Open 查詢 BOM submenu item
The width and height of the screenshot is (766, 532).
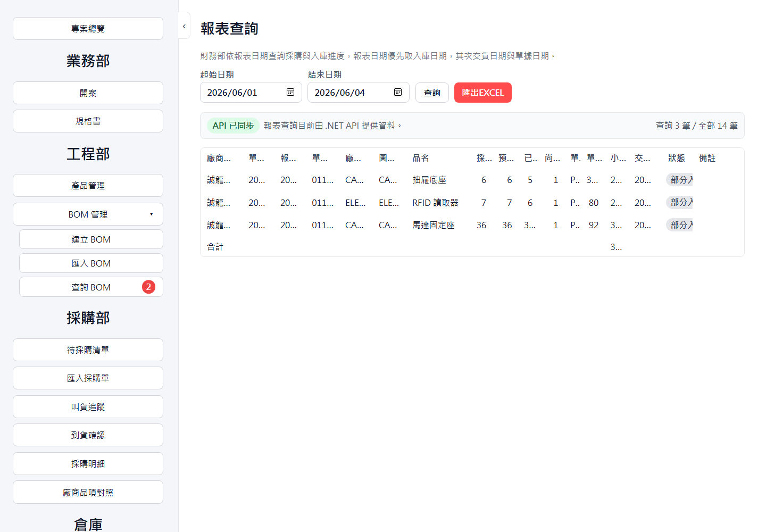click(91, 287)
